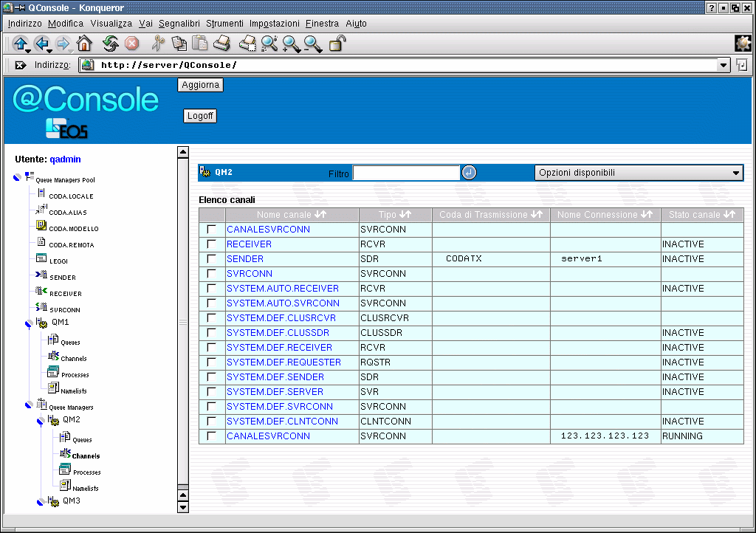
Task: Click the CODA.MODELLO queue icon in the tree
Action: click(x=41, y=227)
